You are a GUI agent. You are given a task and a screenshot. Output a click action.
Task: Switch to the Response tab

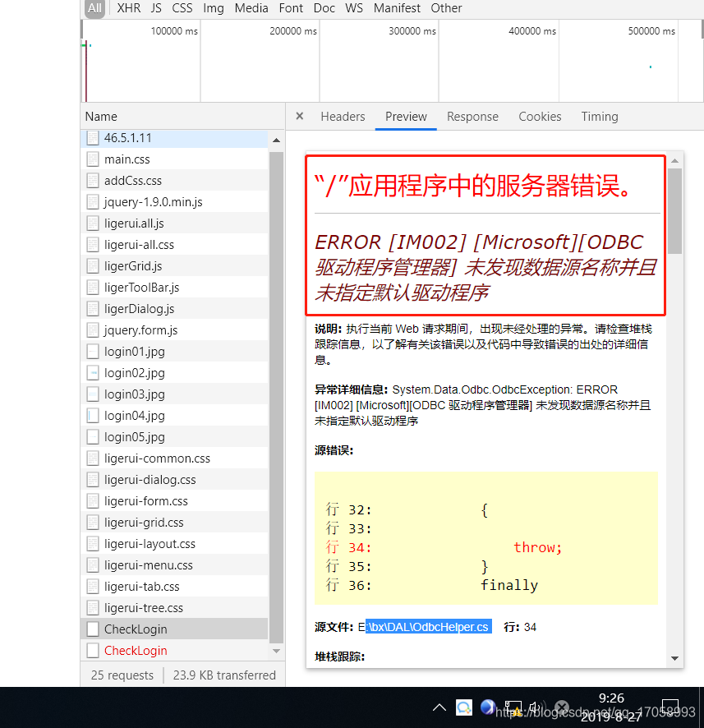pos(472,116)
